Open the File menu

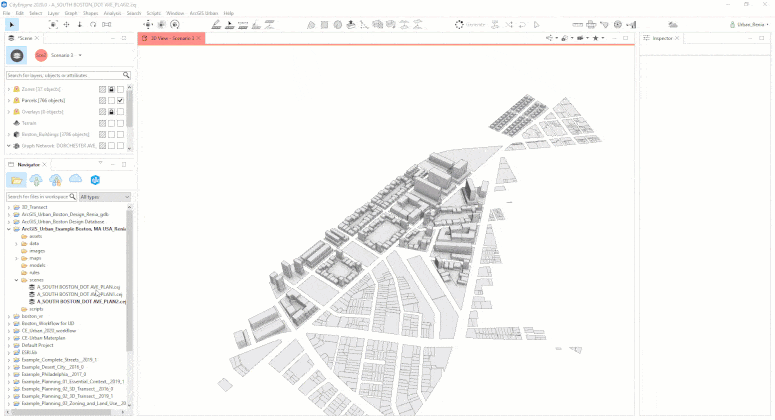point(6,13)
